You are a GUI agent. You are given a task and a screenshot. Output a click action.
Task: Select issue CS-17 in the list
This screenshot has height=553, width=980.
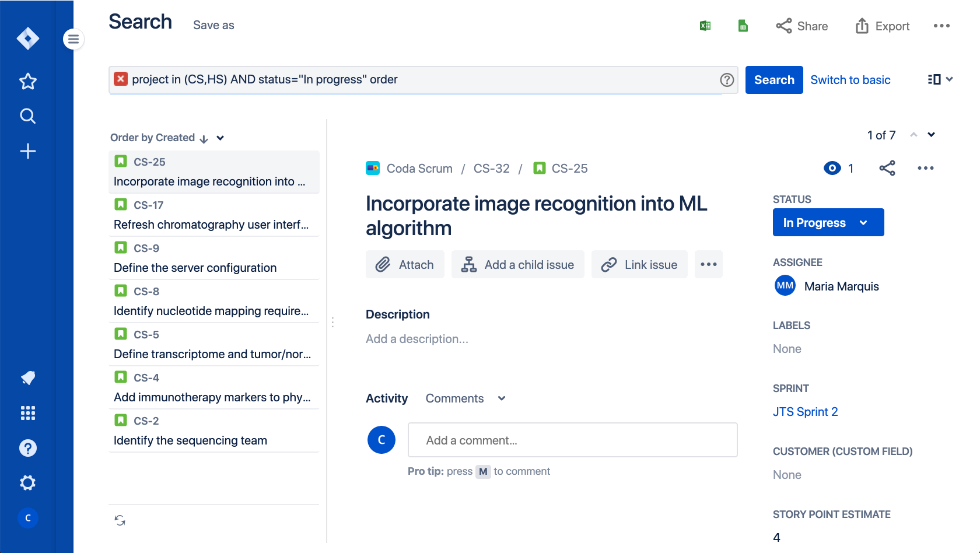213,215
